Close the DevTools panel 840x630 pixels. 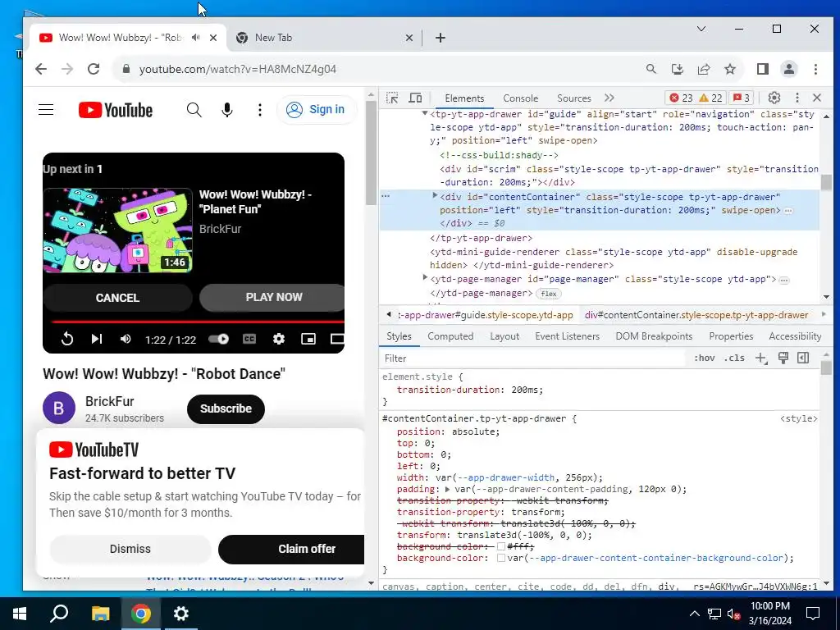817,98
